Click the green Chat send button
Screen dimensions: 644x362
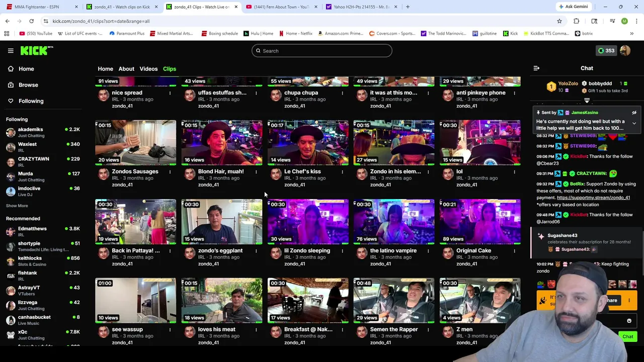point(627,337)
